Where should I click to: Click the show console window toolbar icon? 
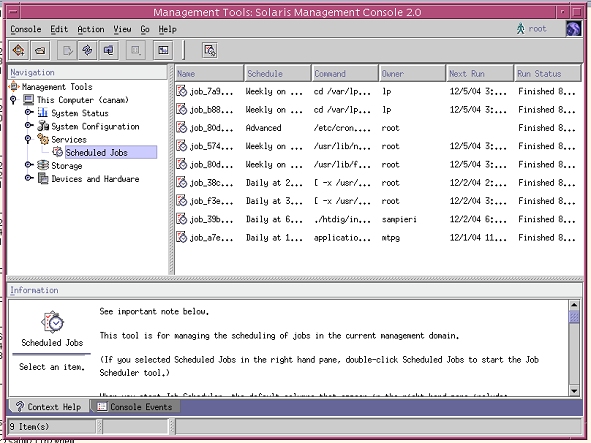coord(163,50)
